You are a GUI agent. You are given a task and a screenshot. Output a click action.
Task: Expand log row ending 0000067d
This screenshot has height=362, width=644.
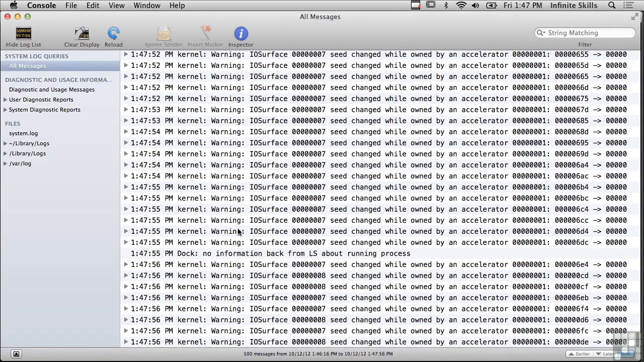click(126, 110)
